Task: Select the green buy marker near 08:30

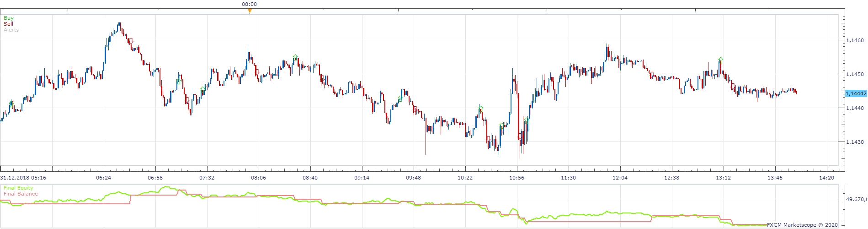Action: (x=295, y=57)
